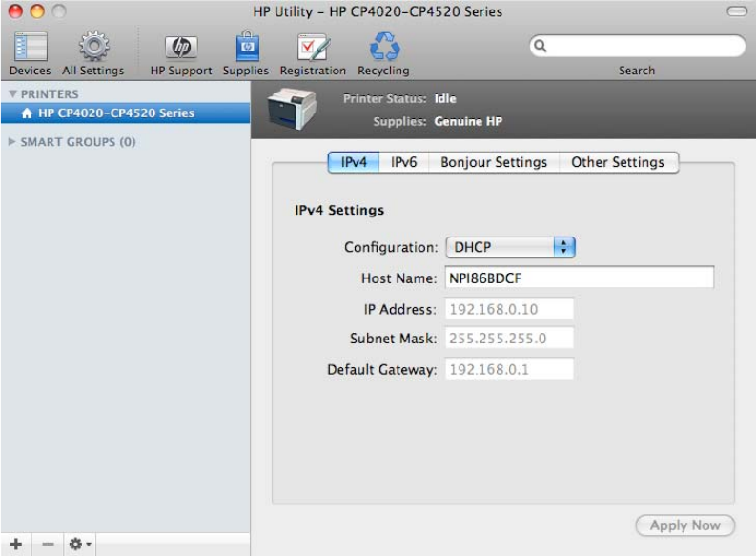The height and width of the screenshot is (556, 756).
Task: Click the search magnifier icon
Action: click(541, 46)
